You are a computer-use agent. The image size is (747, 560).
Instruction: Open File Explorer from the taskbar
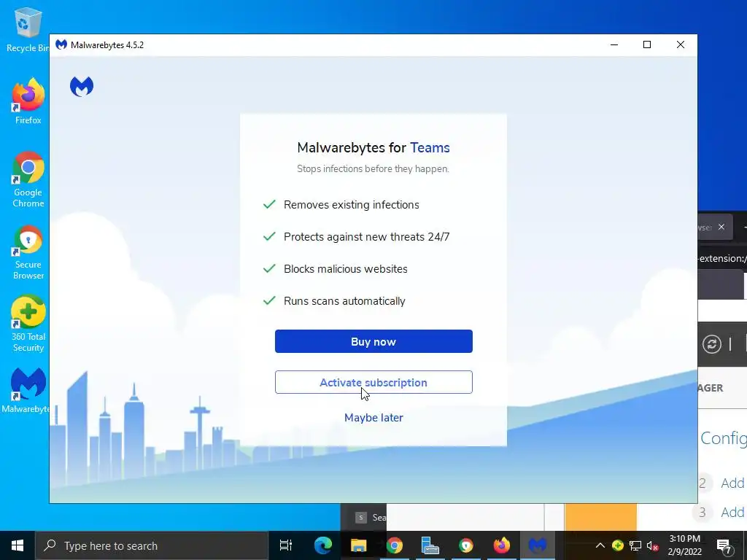pos(358,545)
